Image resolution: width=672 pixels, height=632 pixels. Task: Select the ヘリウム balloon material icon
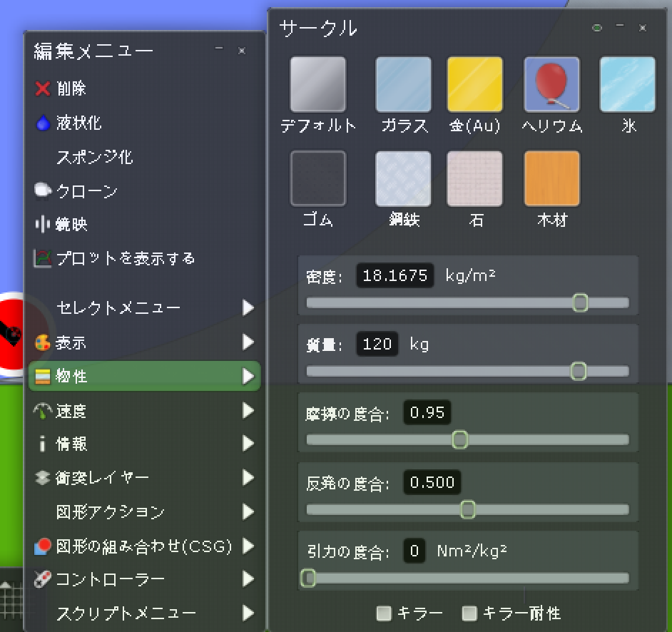551,85
